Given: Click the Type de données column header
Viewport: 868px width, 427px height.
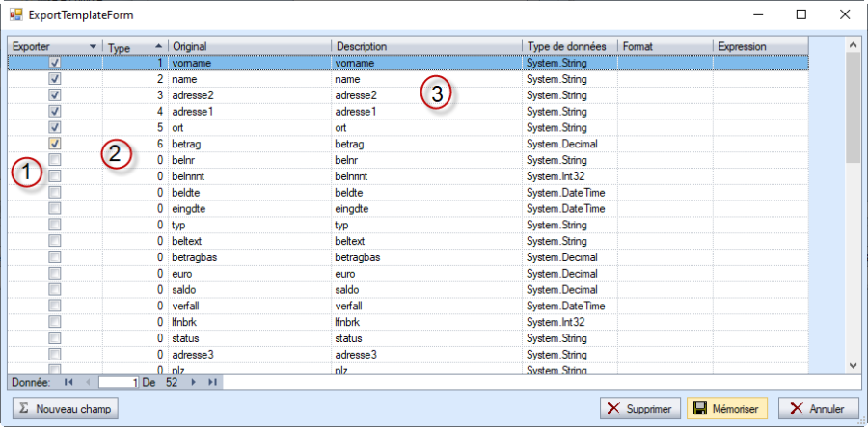Looking at the screenshot, I should [569, 46].
